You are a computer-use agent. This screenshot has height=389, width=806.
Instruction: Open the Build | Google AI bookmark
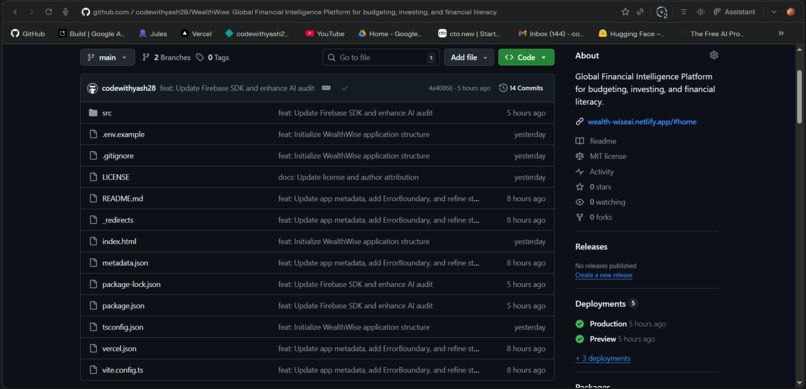coord(91,33)
